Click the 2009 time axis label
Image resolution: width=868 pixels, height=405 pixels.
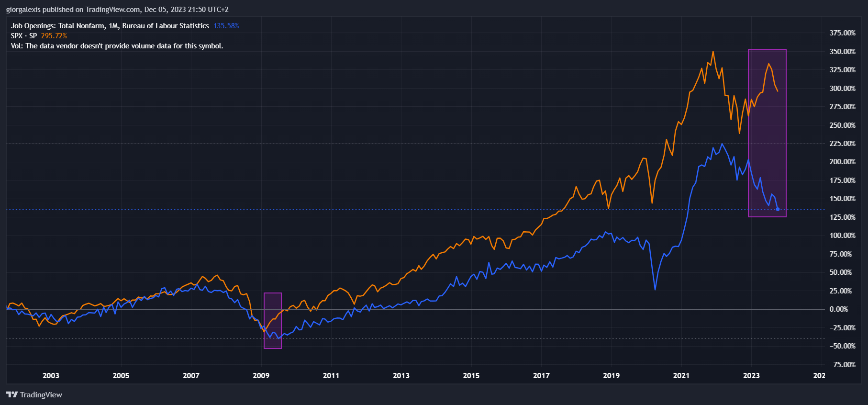tap(261, 376)
